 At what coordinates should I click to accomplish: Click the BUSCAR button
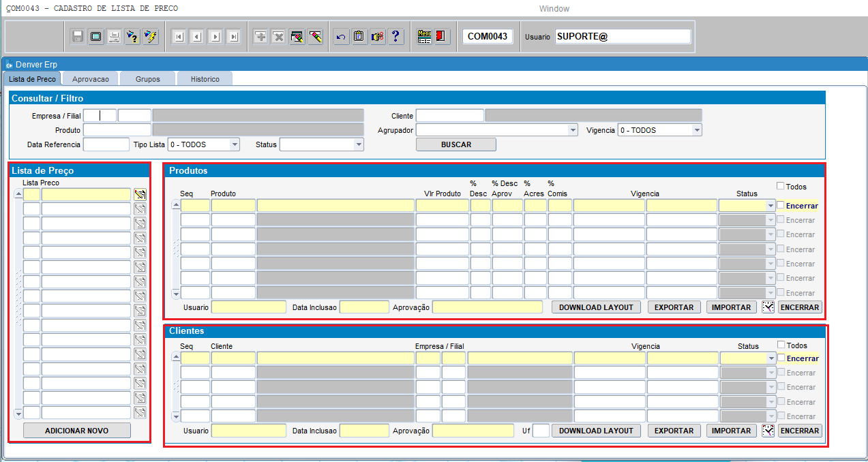[456, 144]
